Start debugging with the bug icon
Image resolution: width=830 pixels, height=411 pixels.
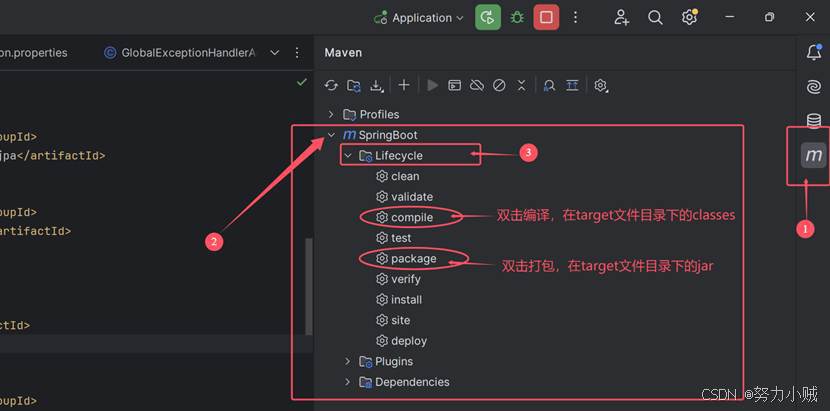[517, 17]
